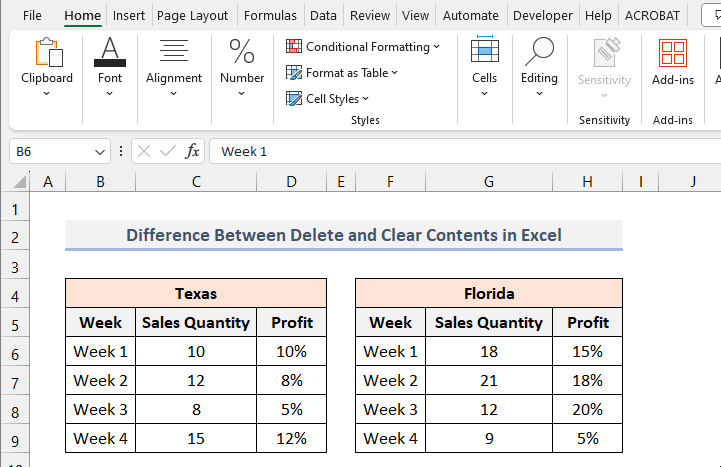Viewport: 721px width, 467px height.
Task: Select the column C header
Action: (196, 181)
